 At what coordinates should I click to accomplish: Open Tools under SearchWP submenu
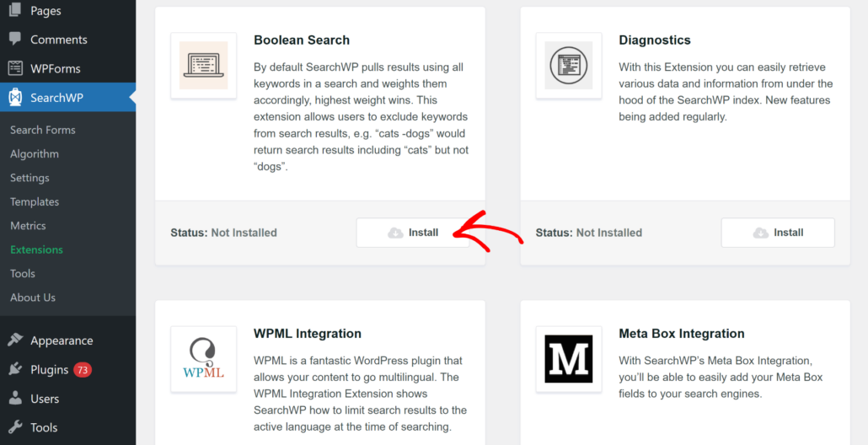coord(23,273)
